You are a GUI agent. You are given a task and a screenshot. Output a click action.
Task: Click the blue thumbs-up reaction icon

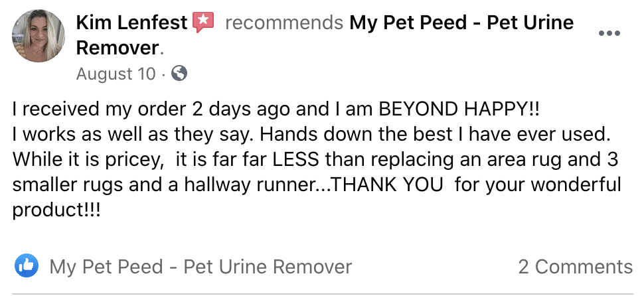point(27,265)
